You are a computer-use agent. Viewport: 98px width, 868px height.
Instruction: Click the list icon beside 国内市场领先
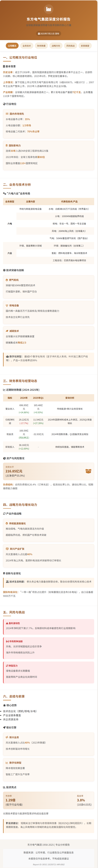tap(7, 114)
